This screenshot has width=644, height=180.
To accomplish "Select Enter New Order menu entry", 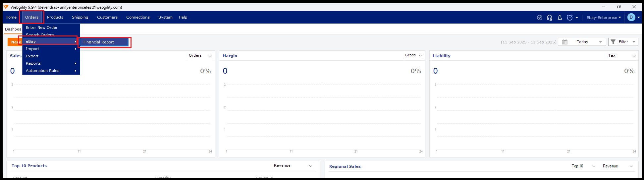I will (51, 28).
